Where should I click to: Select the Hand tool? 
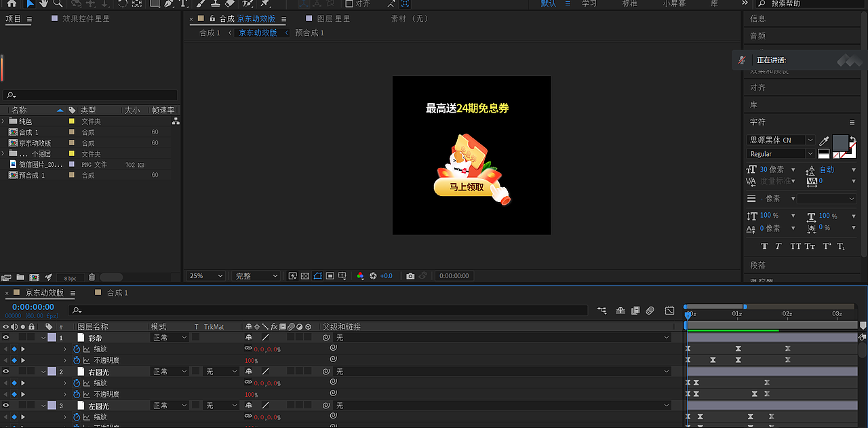pos(44,3)
